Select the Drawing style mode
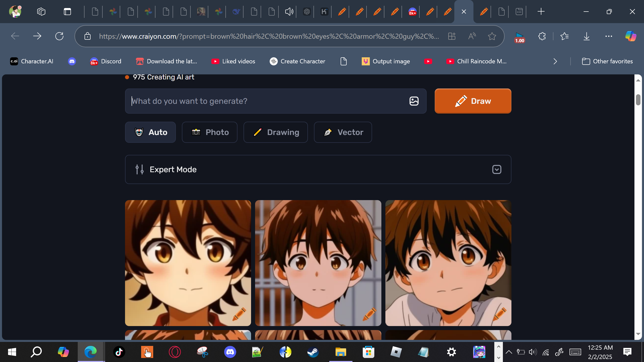This screenshot has width=644, height=362. point(275,132)
